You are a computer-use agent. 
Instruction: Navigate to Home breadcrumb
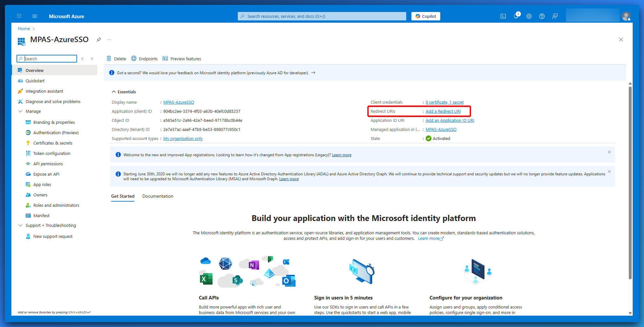click(x=24, y=29)
